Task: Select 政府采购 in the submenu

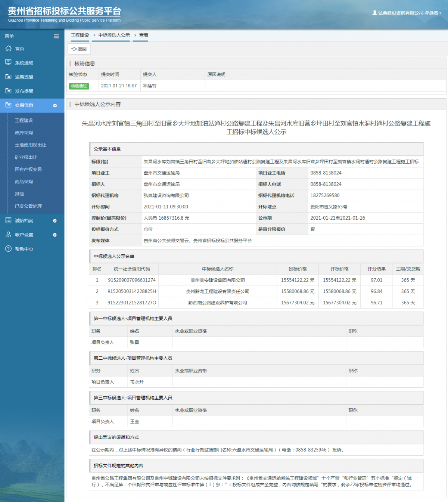Action: click(24, 133)
